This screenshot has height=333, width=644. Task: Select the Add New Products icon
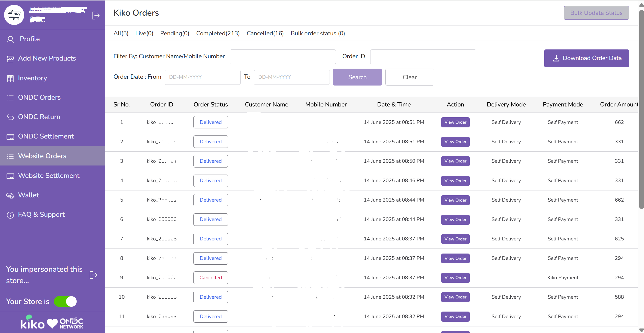[x=10, y=59]
